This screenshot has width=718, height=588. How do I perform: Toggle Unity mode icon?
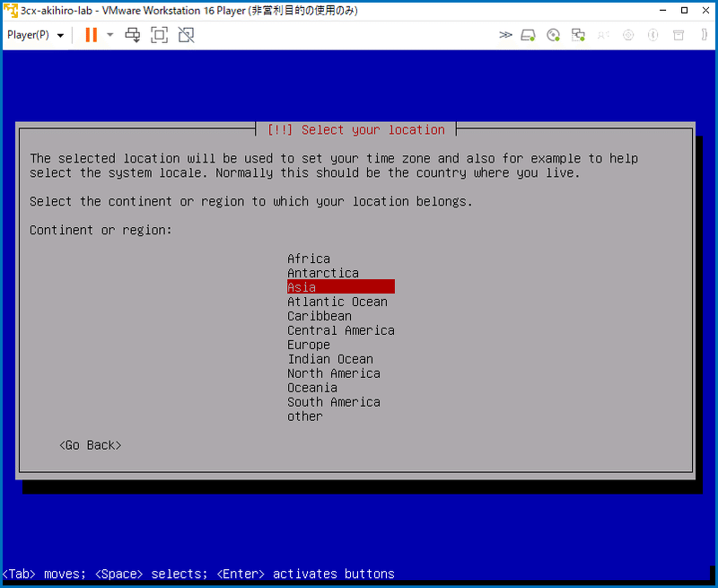coord(186,35)
